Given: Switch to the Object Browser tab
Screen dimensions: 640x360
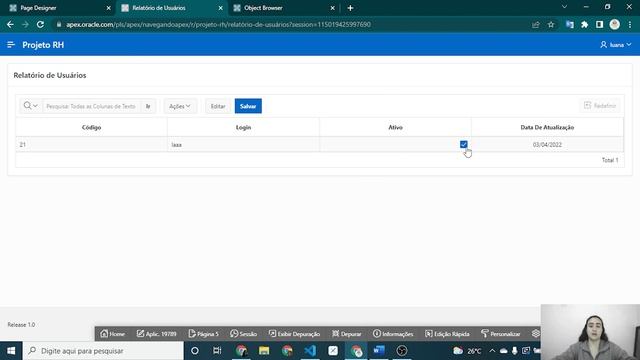Looking at the screenshot, I should point(284,8).
